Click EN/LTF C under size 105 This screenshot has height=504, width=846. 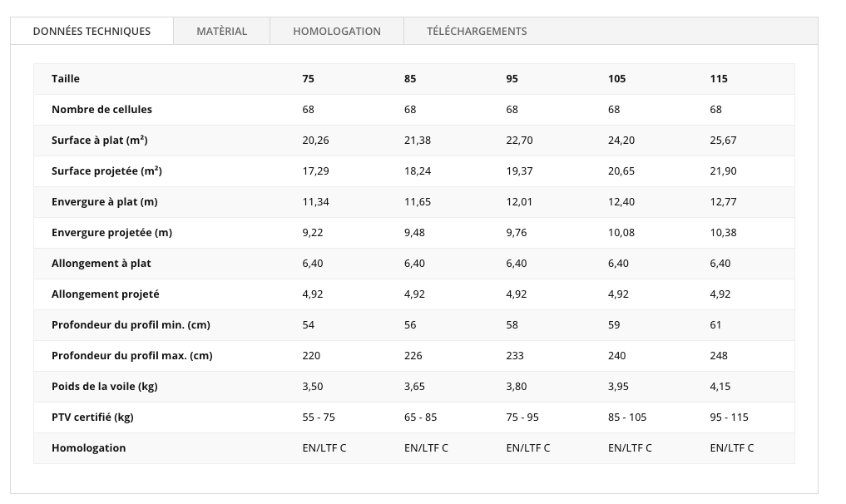[630, 447]
